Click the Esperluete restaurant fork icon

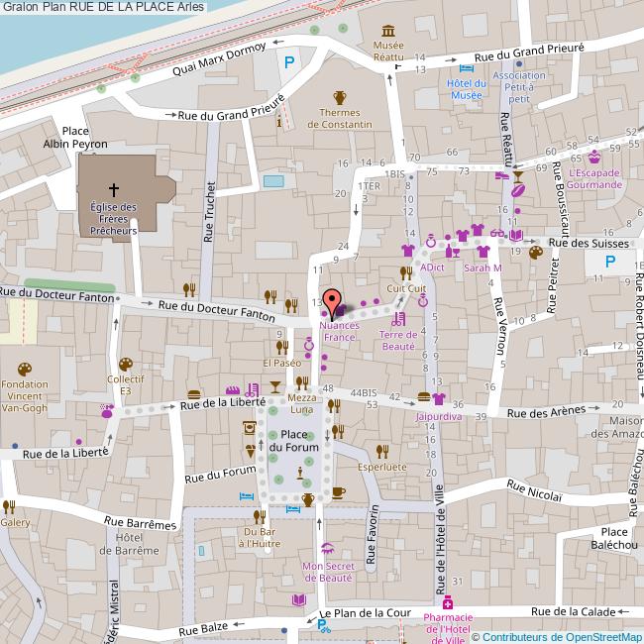tap(383, 451)
